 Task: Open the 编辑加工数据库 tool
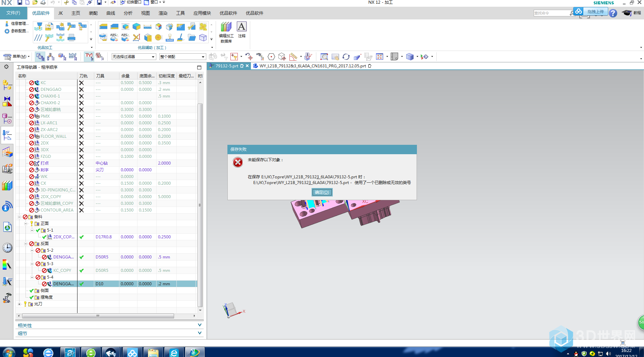click(x=226, y=33)
